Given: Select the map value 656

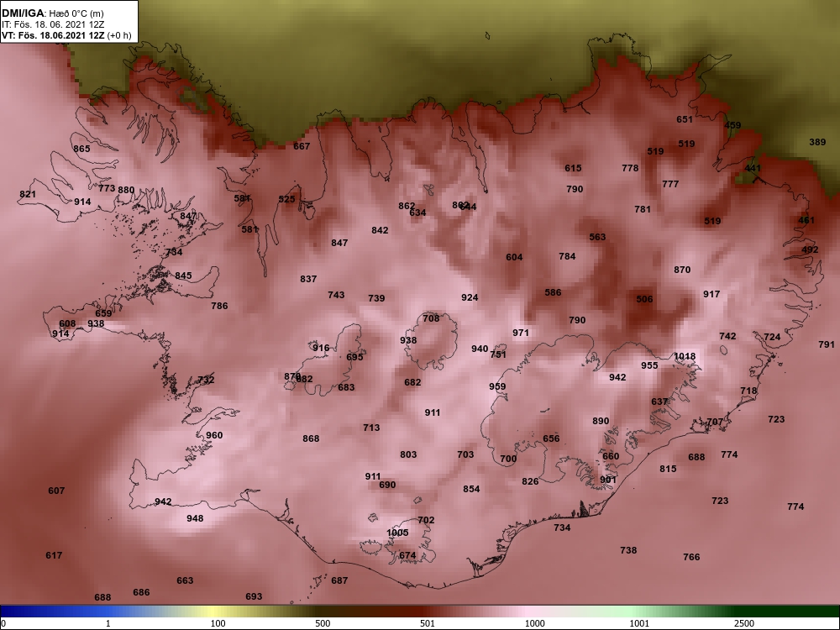Looking at the screenshot, I should coord(551,438).
